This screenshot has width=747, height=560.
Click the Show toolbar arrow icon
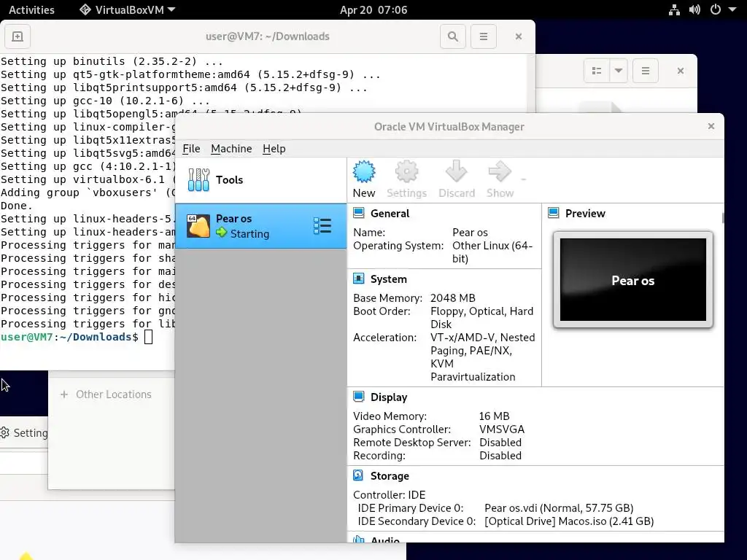[500, 171]
